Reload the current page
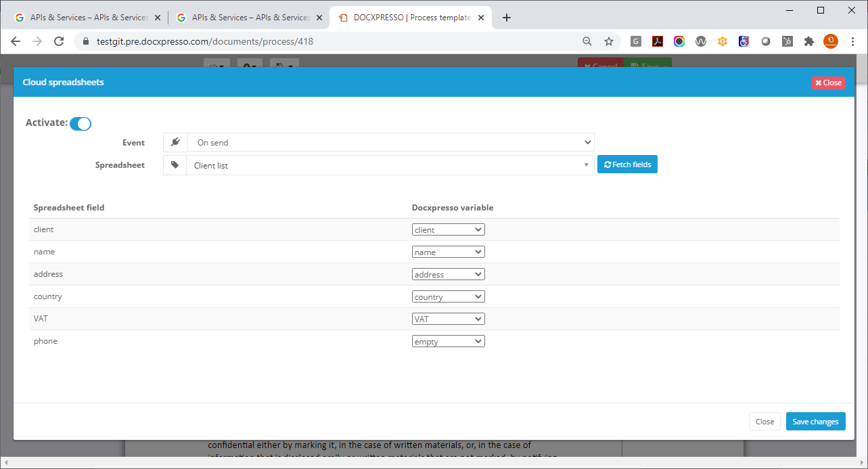 pyautogui.click(x=59, y=41)
